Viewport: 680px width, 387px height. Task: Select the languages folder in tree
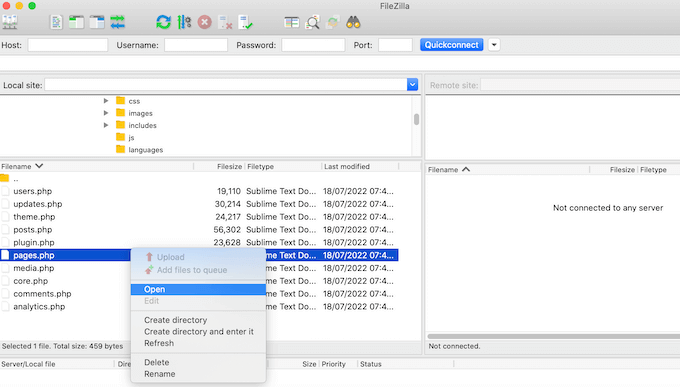[140, 150]
